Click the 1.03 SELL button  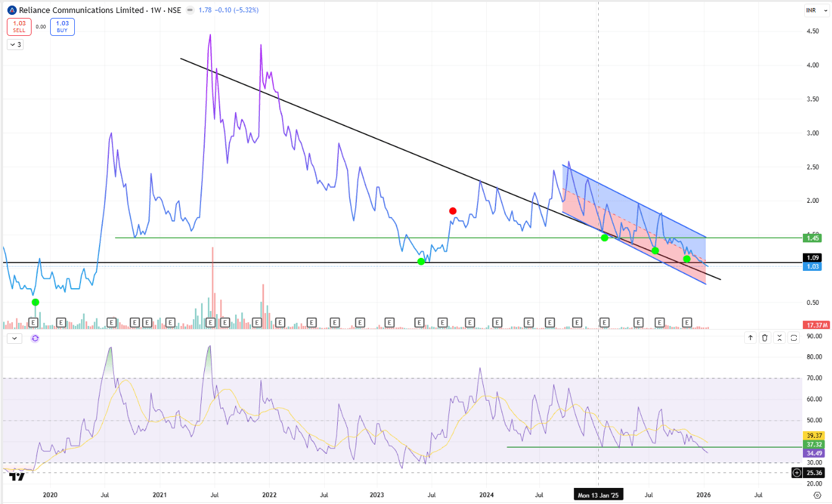pyautogui.click(x=19, y=27)
